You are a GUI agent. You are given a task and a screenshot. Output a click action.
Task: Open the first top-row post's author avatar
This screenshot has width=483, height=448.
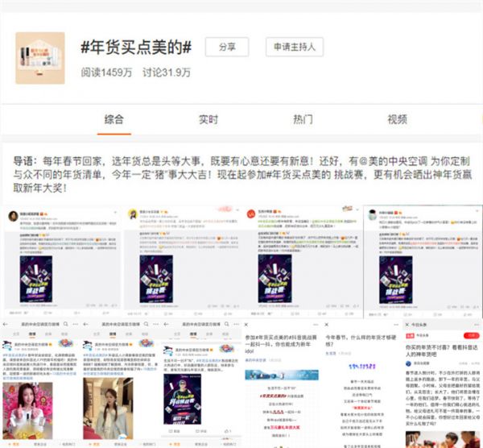click(x=14, y=214)
